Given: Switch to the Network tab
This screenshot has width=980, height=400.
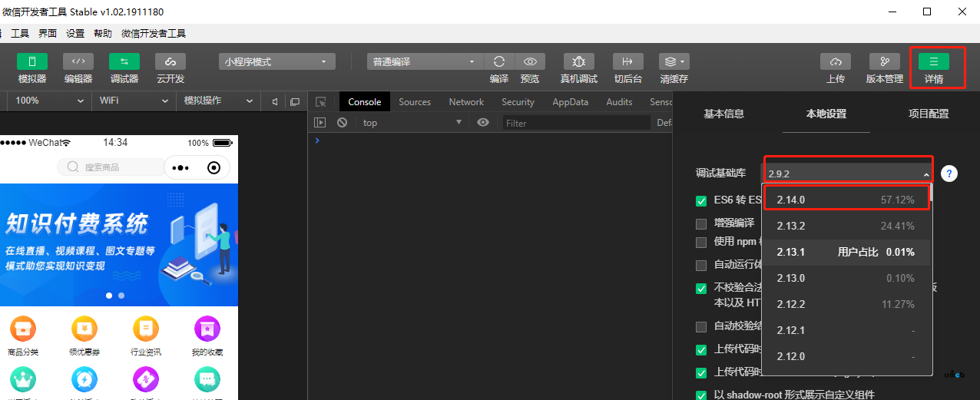Looking at the screenshot, I should pyautogui.click(x=466, y=102).
